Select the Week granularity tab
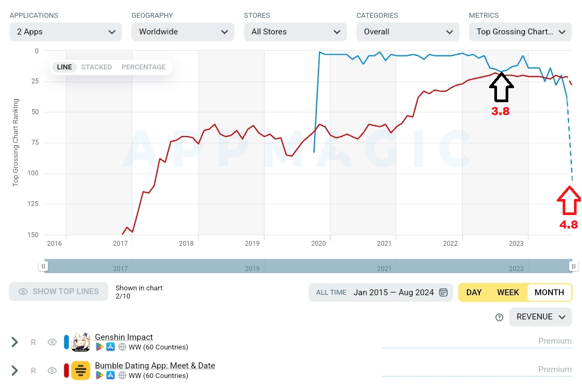This screenshot has height=392, width=582. 508,293
